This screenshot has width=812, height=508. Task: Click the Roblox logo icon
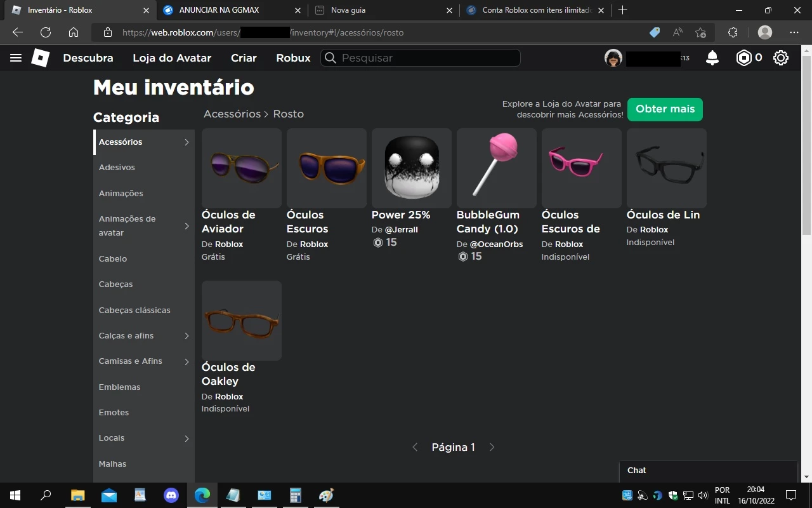pos(41,58)
